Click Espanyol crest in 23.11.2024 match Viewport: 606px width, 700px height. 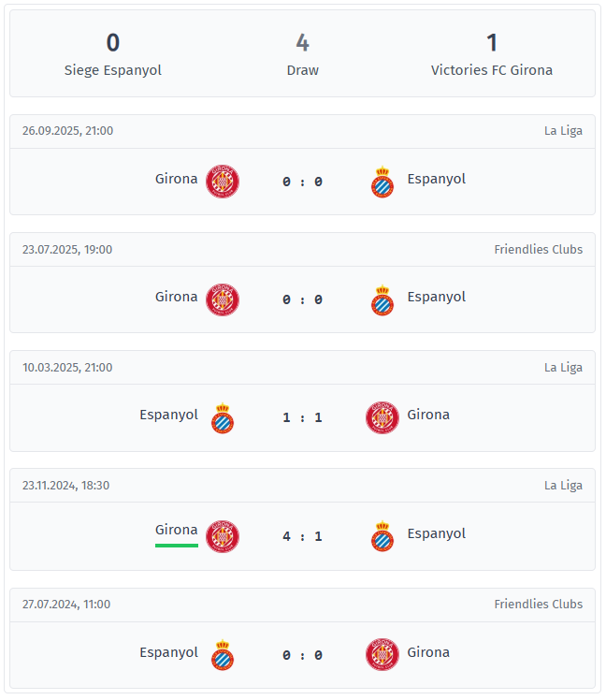pyautogui.click(x=382, y=536)
